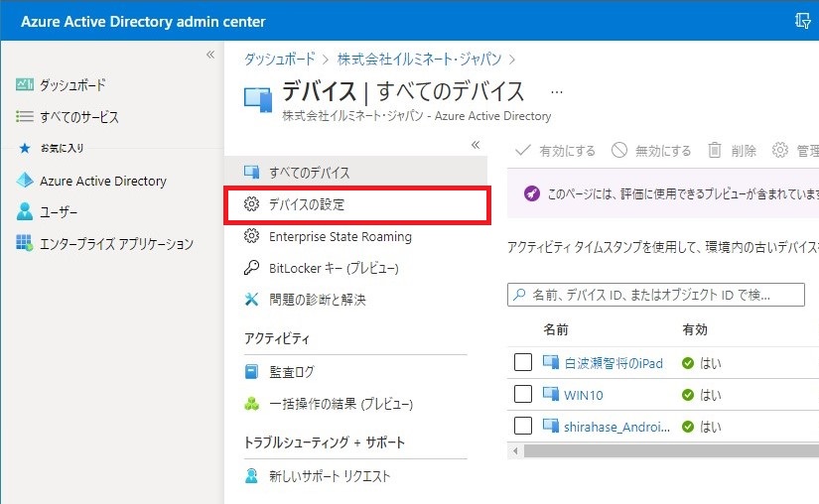This screenshot has height=504, width=819.
Task: Click the BitLocker key icon
Action: coord(251,268)
